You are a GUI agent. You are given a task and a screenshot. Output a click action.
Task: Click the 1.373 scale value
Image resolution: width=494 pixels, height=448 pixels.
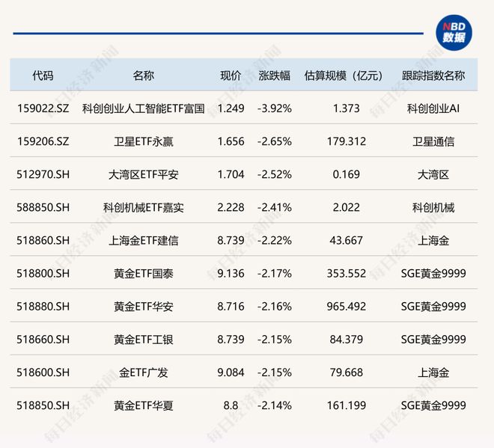pos(347,108)
